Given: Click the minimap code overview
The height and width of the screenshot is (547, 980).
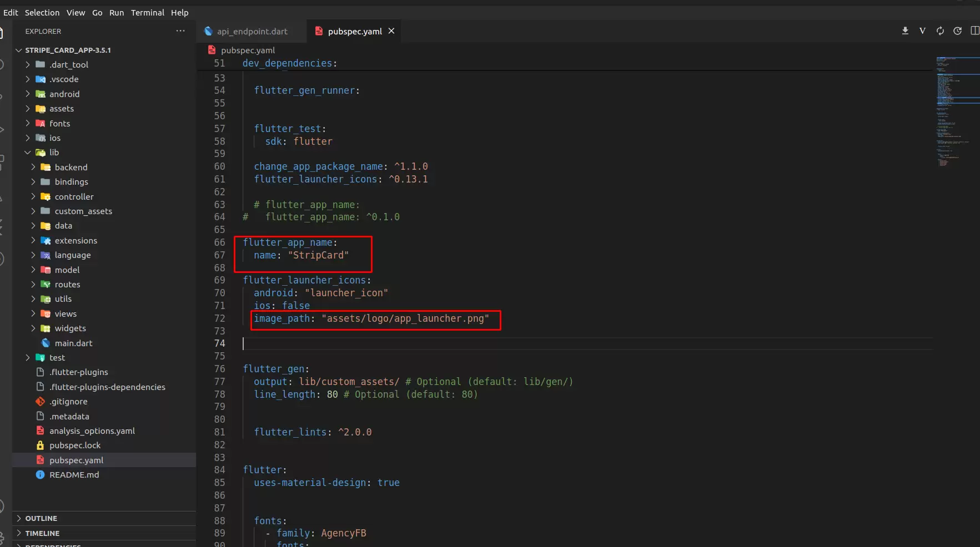Looking at the screenshot, I should 957,111.
